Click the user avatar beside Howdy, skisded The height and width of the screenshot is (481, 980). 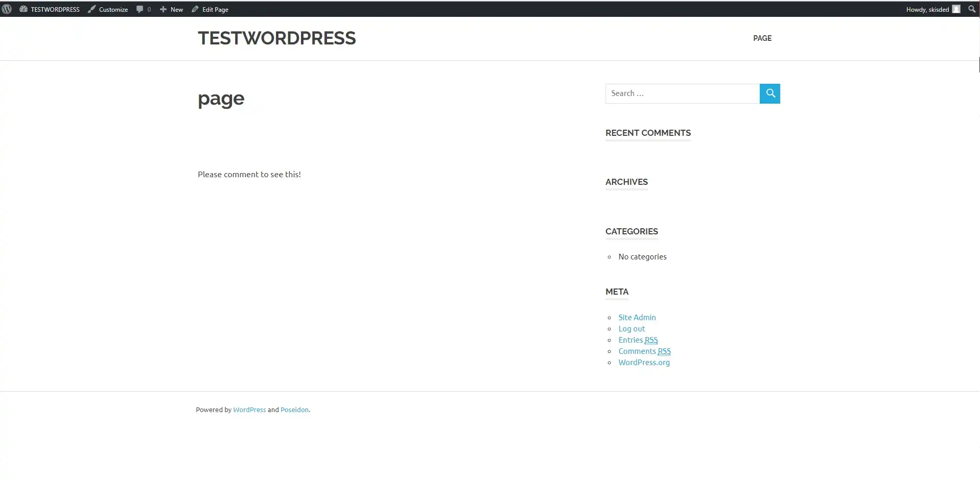(957, 9)
